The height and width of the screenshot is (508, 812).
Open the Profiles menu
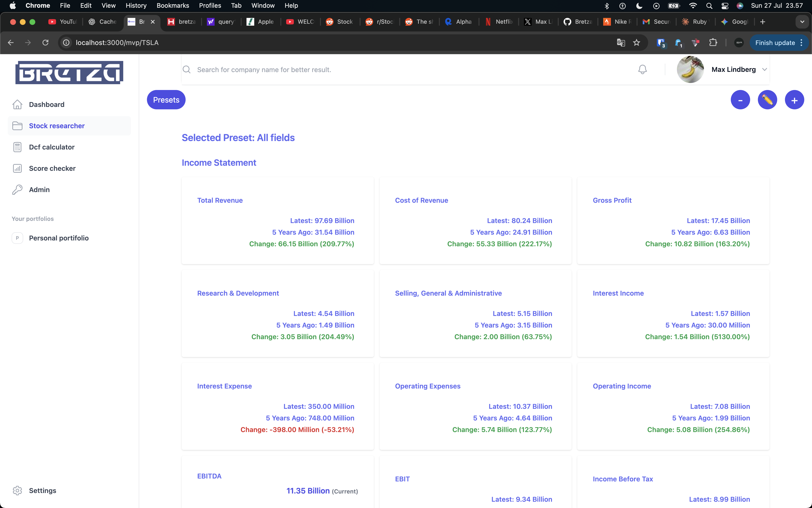(210, 6)
